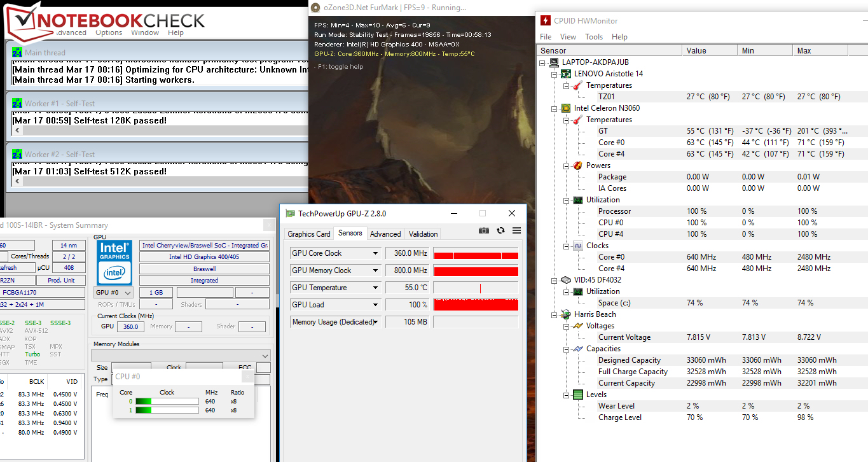
Task: Open the HWMonitor Tools menu
Action: (594, 37)
